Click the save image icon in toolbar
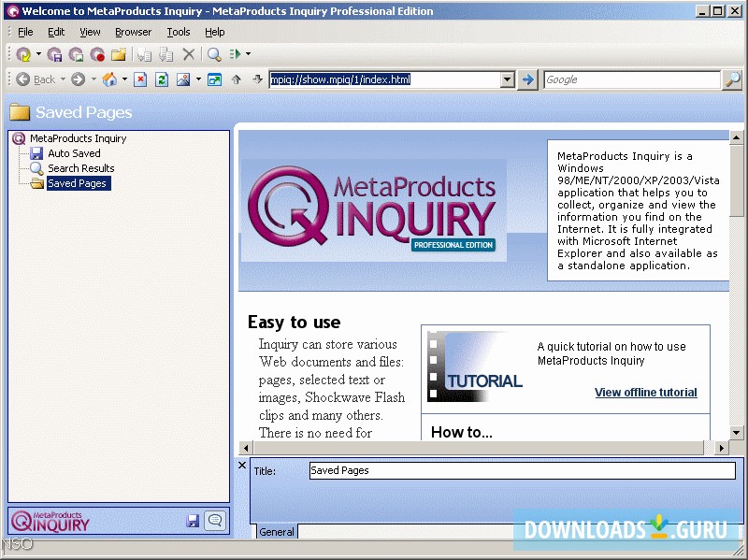This screenshot has height=560, width=748. click(x=76, y=54)
